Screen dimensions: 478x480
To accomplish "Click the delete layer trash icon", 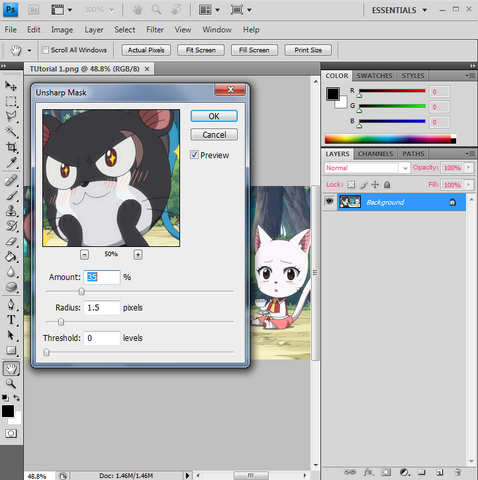I will [458, 472].
